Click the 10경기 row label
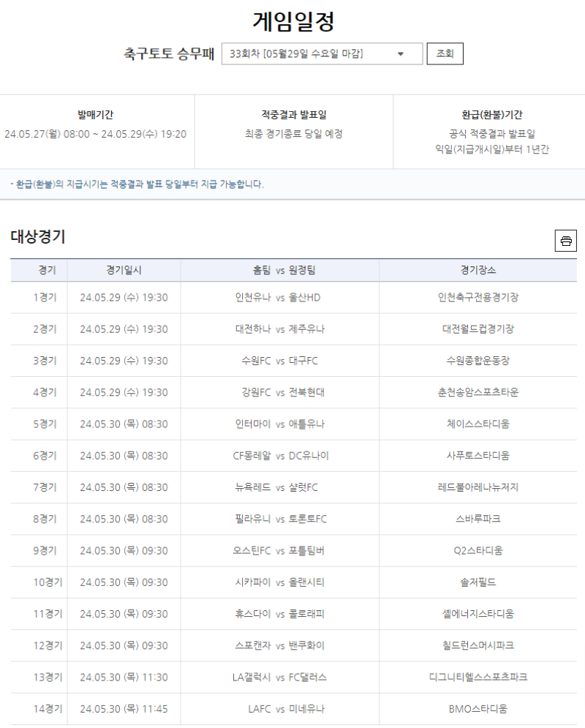This screenshot has height=728, width=585. (48, 582)
